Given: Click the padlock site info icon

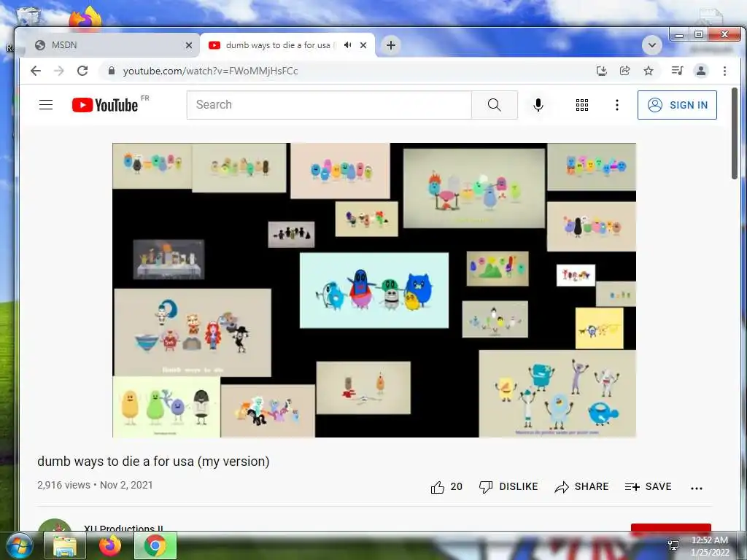Looking at the screenshot, I should 112,71.
